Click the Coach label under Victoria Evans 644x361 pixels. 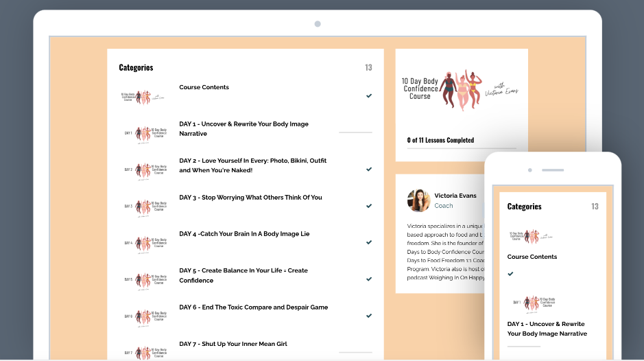coord(444,206)
